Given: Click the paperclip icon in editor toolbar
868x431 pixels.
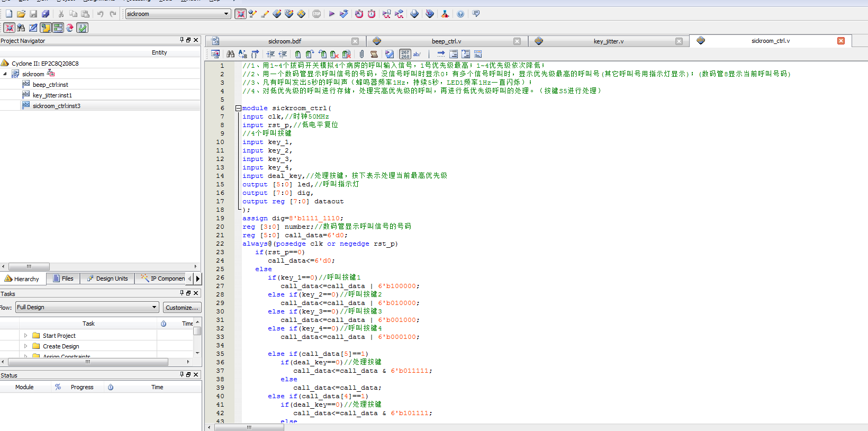Looking at the screenshot, I should point(361,54).
